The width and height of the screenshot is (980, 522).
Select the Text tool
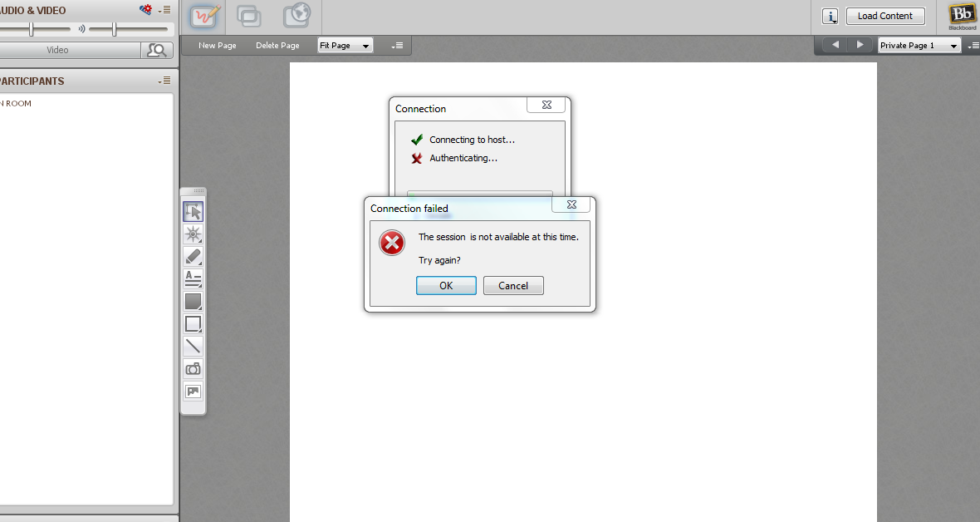tap(194, 278)
